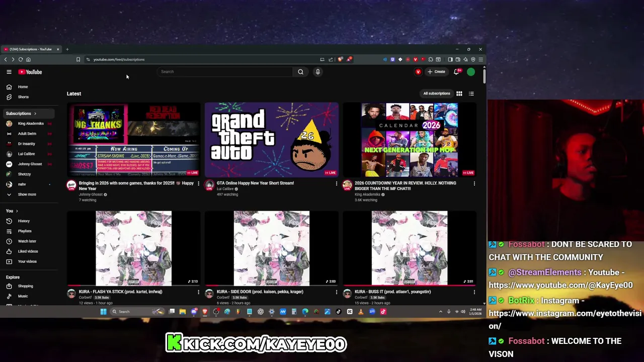This screenshot has width=644, height=362.
Task: Open options for KURA - FLASH YA STICK
Action: pos(198,292)
